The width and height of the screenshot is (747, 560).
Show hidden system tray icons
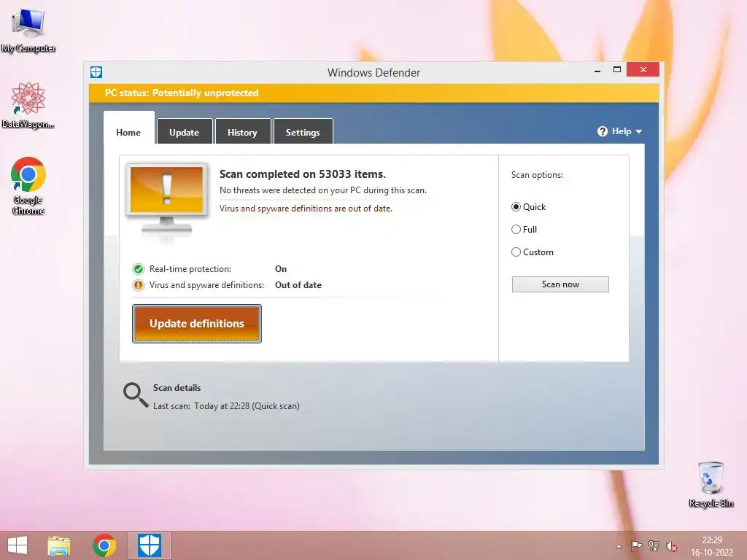[x=619, y=546]
